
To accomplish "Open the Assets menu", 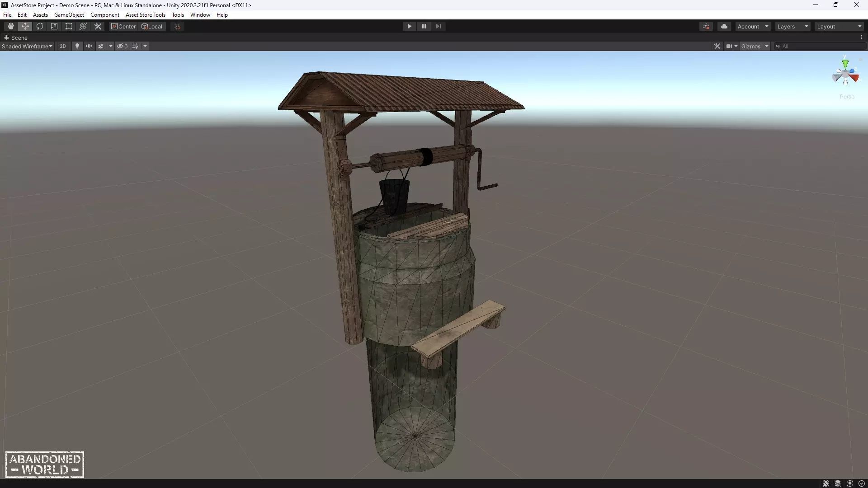I will click(40, 14).
